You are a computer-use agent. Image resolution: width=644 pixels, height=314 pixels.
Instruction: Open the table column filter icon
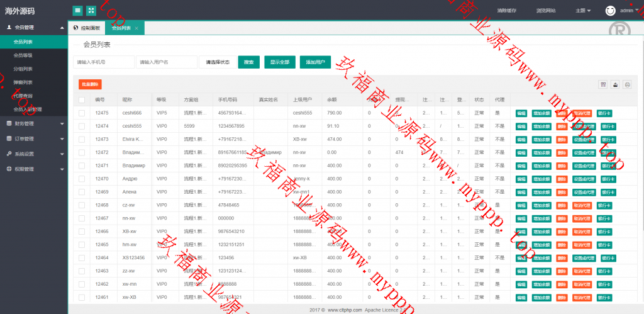[x=603, y=84]
